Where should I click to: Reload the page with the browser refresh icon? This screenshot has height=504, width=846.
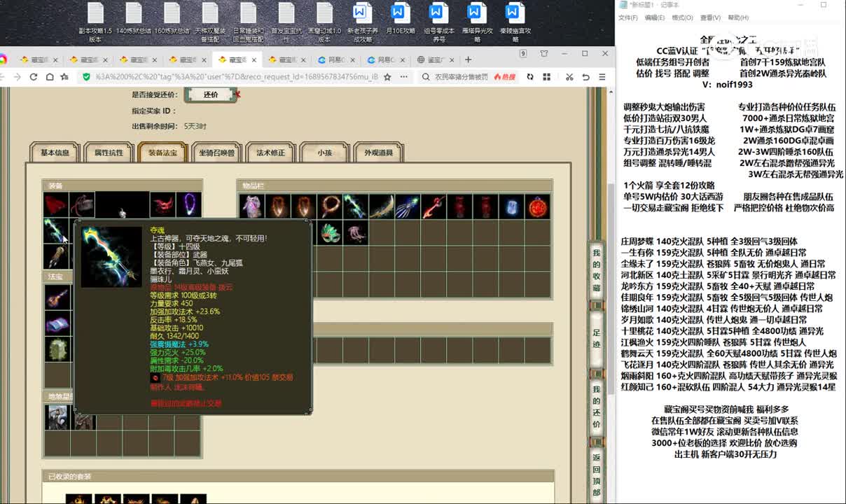coord(33,77)
